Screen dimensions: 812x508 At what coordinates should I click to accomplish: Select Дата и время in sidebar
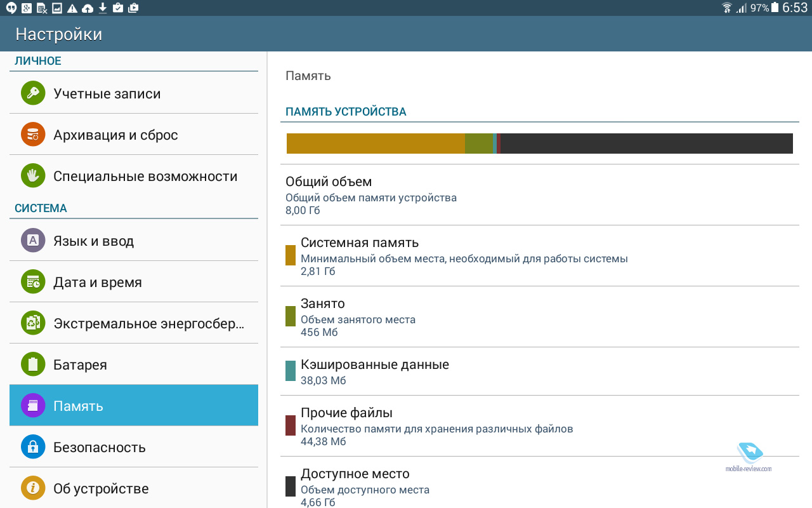point(134,282)
